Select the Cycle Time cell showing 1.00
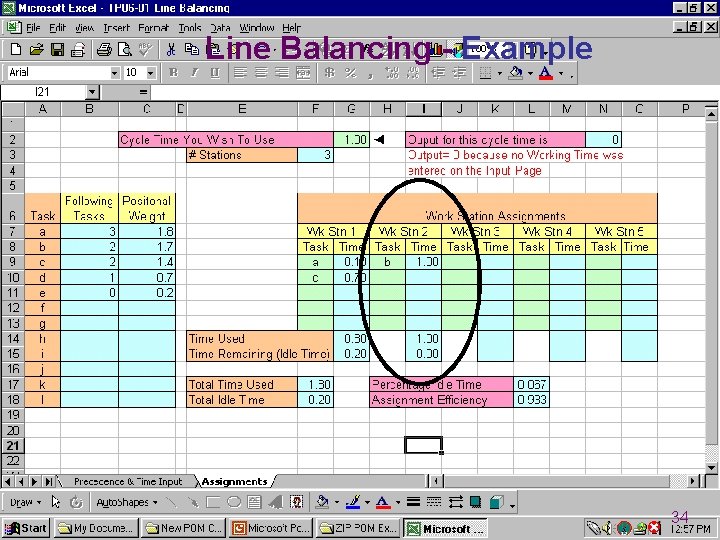This screenshot has height=540, width=720. click(x=352, y=140)
